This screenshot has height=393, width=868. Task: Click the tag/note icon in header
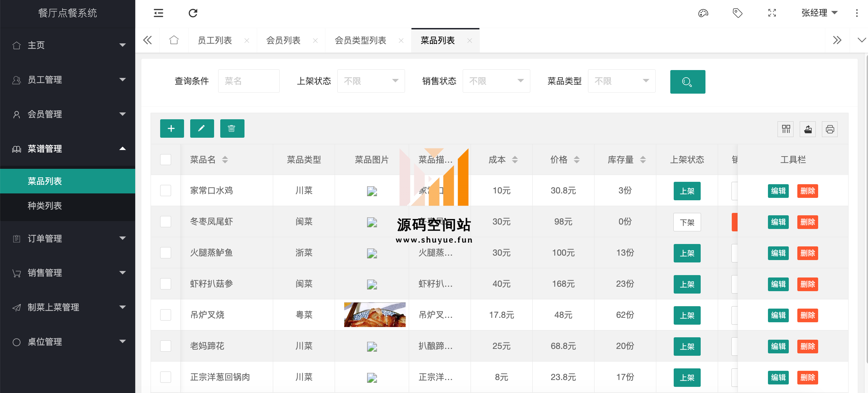point(738,13)
